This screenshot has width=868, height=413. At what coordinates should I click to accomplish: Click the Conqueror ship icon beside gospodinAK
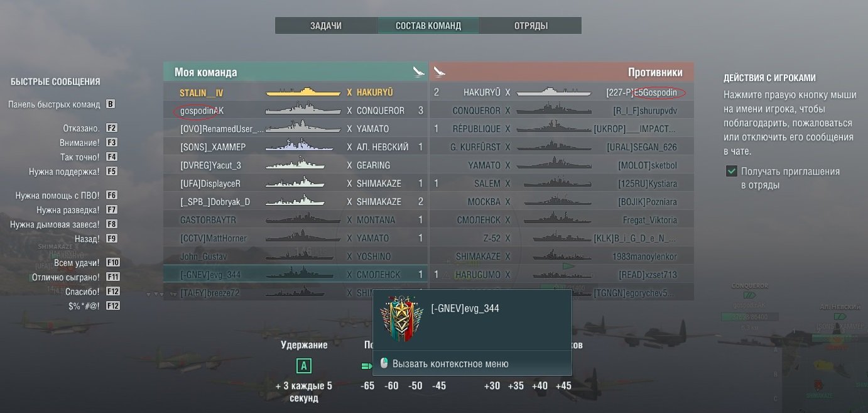pos(295,111)
